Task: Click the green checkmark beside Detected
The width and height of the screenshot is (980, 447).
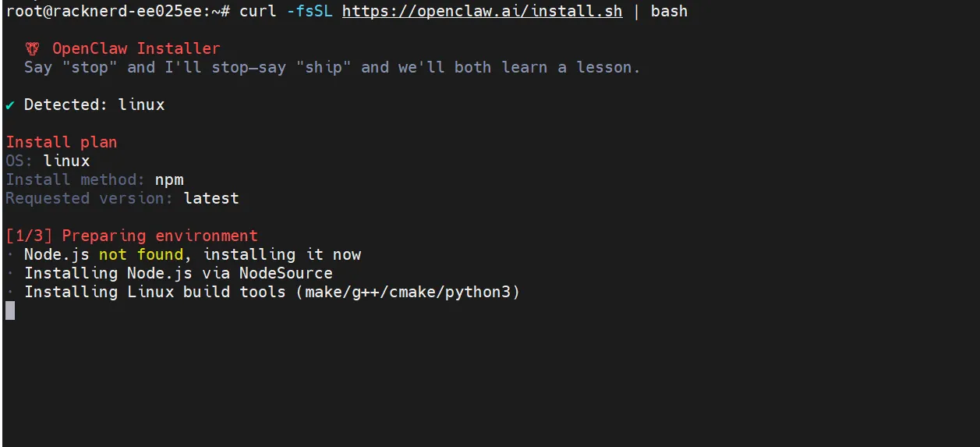Action: coord(10,105)
